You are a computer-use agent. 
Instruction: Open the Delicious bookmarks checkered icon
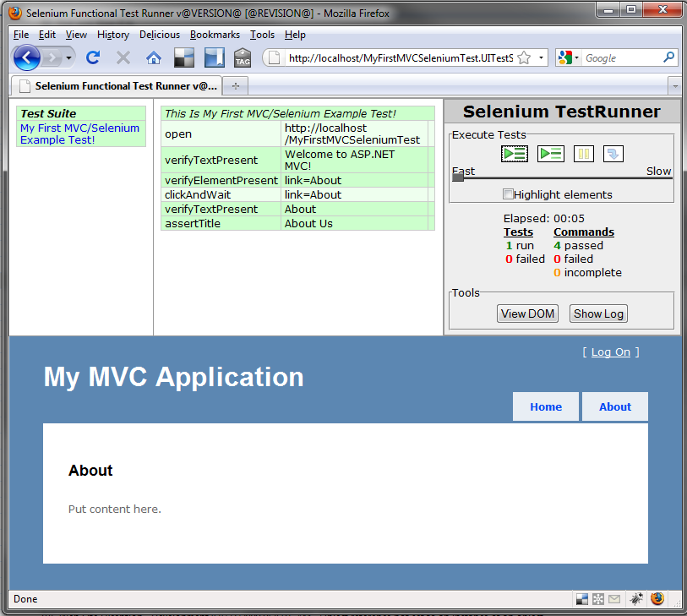pos(184,57)
